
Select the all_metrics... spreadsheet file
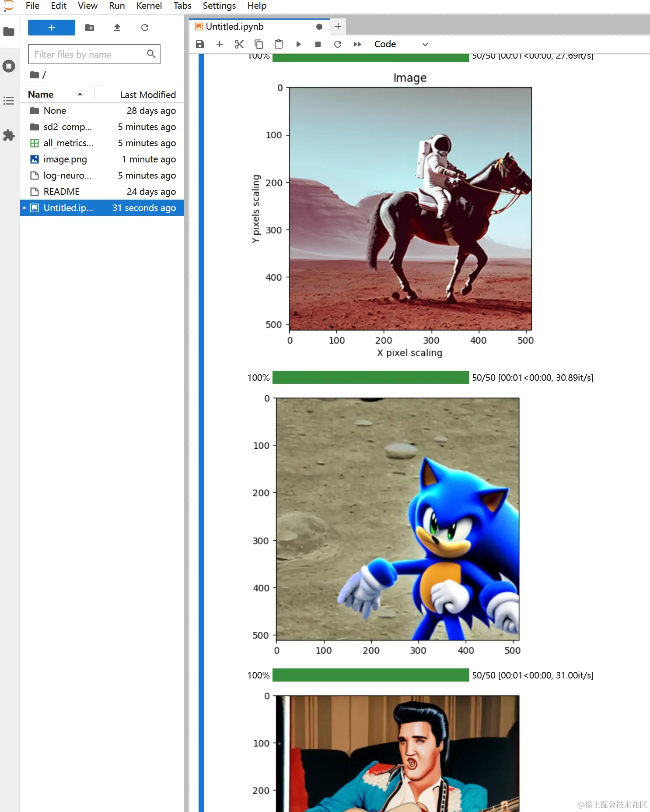point(102,143)
